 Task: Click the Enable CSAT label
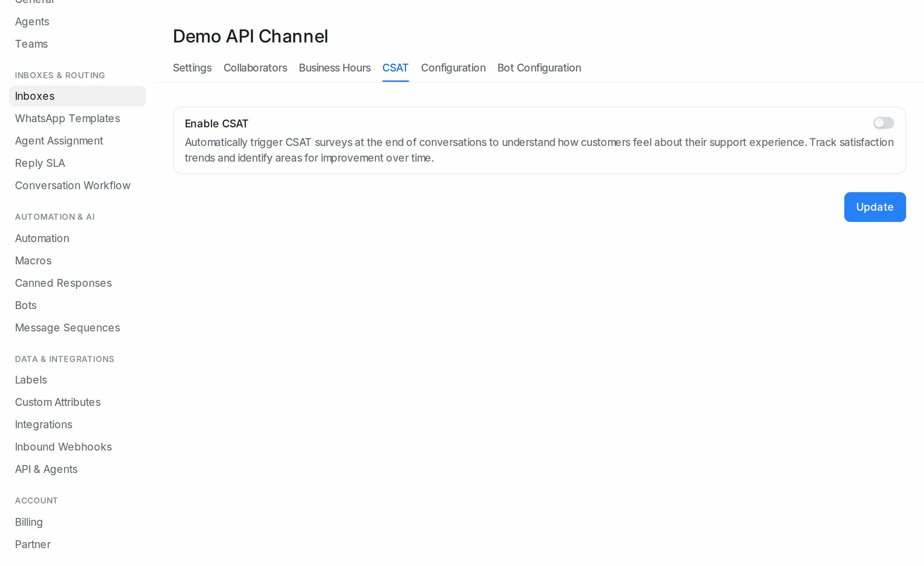pyautogui.click(x=216, y=124)
